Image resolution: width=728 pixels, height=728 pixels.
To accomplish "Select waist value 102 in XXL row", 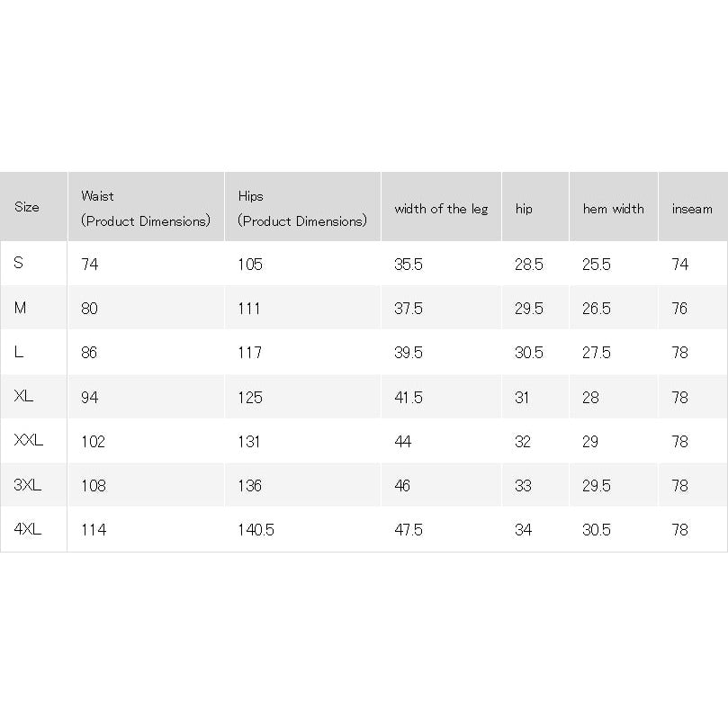I will (94, 441).
